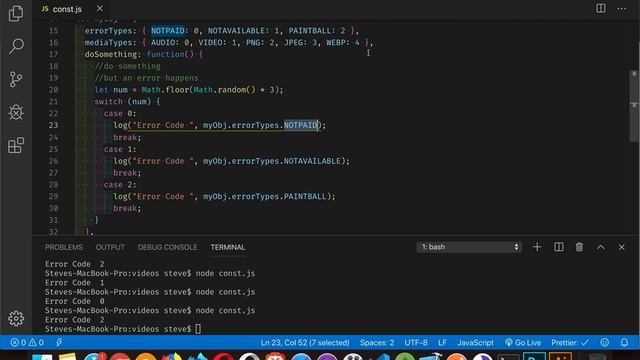Open the Source Control view
Viewport: 640px width, 360px height.
(x=16, y=79)
